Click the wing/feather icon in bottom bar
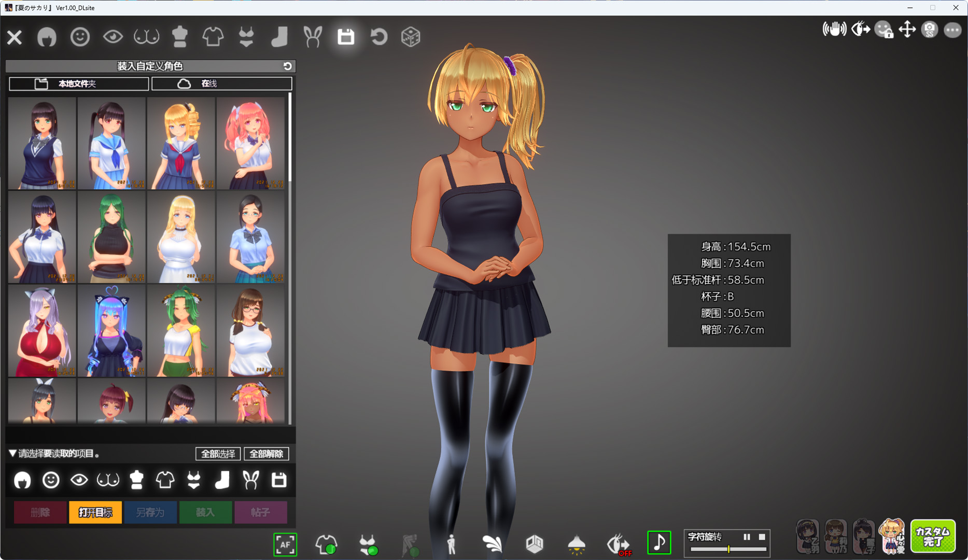This screenshot has height=560, width=968. tap(493, 544)
